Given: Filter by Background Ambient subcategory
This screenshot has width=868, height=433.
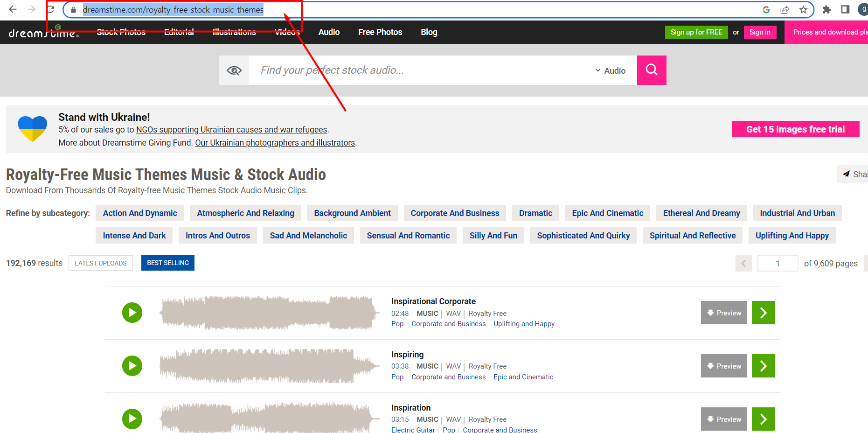Looking at the screenshot, I should pos(352,213).
